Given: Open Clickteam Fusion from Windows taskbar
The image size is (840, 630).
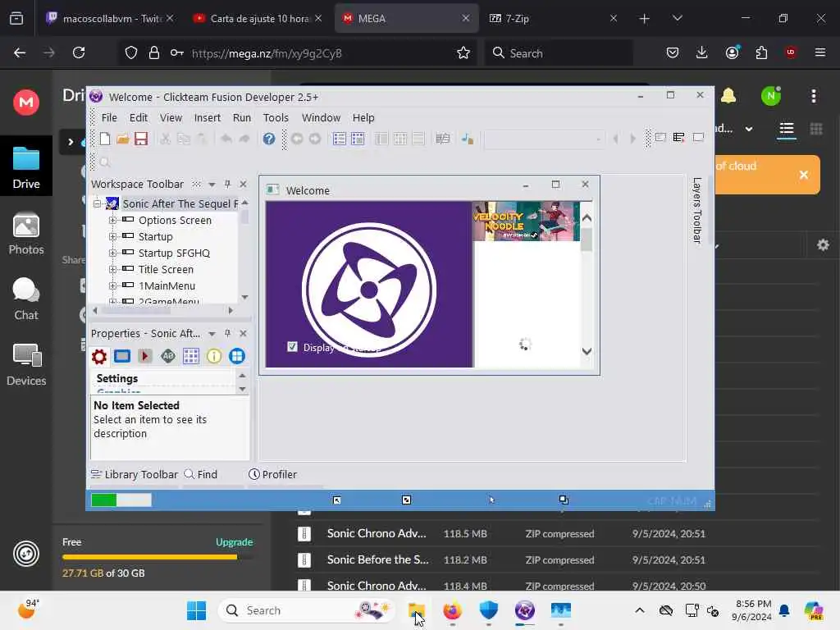Looking at the screenshot, I should [x=525, y=610].
